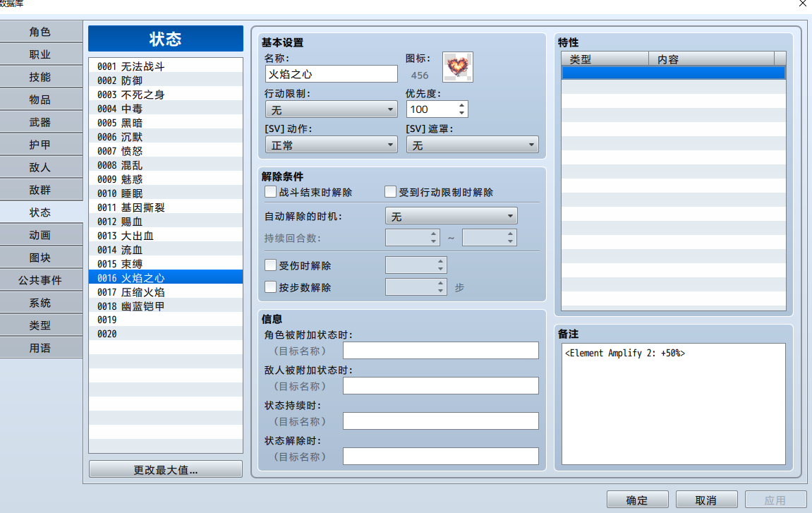Viewport: 812px width, 513px height.
Task: Switch to the 敌人 tab
Action: pyautogui.click(x=40, y=167)
